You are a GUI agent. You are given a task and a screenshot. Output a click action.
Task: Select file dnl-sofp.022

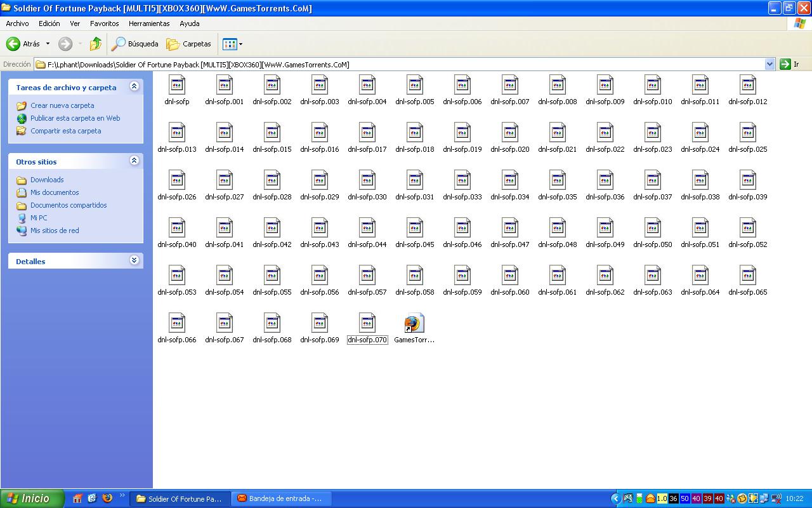[605, 138]
